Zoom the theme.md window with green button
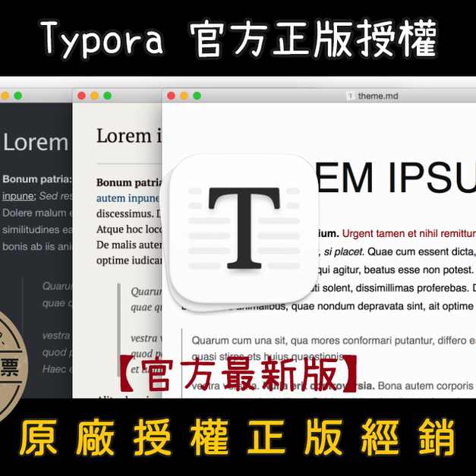Image resolution: width=476 pixels, height=476 pixels. pos(197,96)
